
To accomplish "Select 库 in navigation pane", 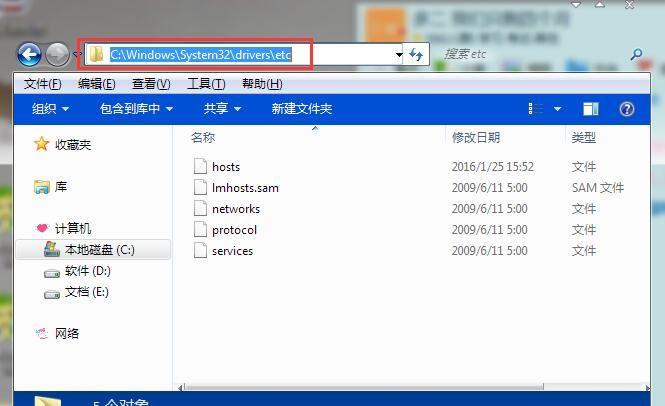I will click(x=61, y=186).
